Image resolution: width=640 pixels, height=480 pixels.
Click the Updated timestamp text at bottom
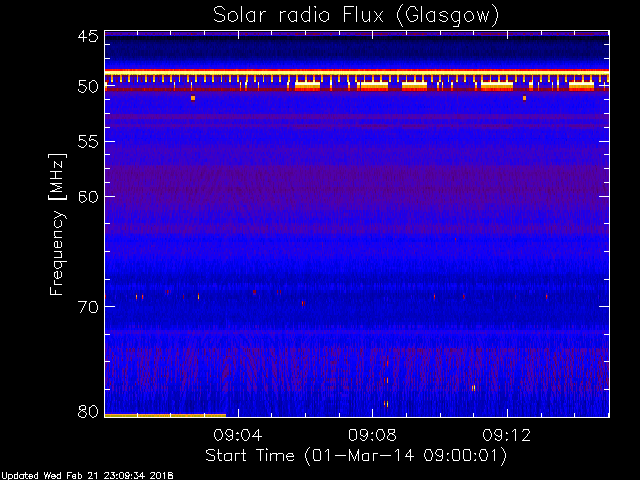pyautogui.click(x=87, y=476)
